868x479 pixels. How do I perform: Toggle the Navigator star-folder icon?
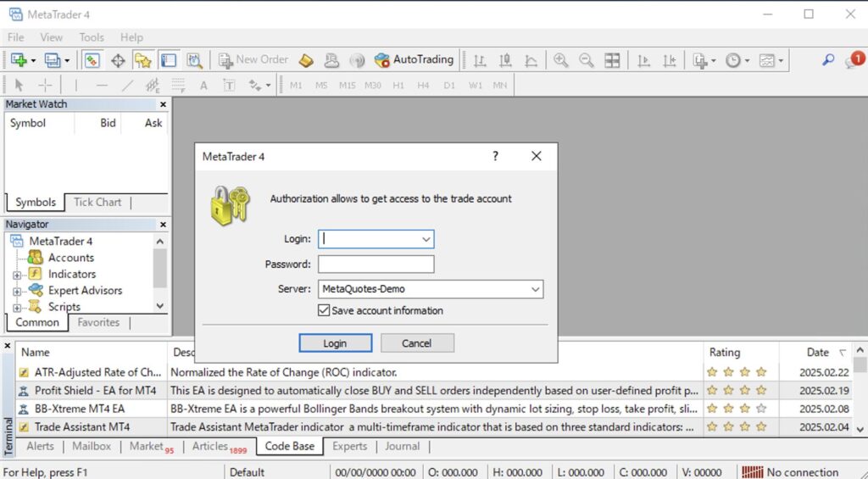click(x=142, y=60)
